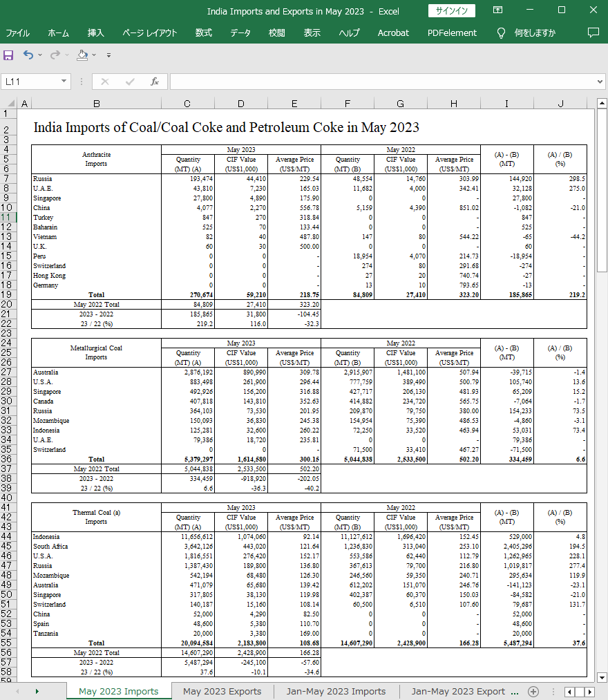Switch to the ホーム ribbon tab

coord(59,33)
